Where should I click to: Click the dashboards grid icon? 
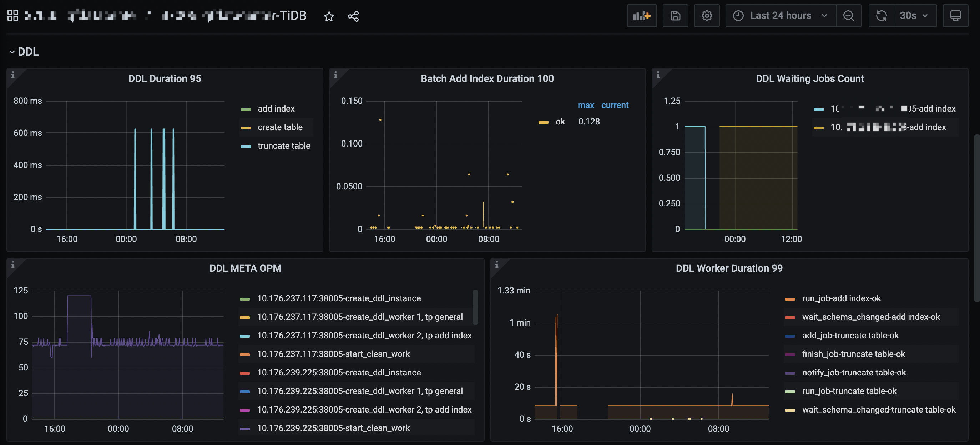tap(12, 16)
